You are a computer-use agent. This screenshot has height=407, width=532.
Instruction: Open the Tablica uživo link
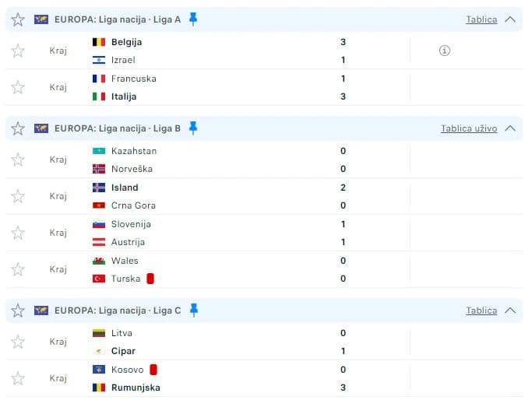coord(469,128)
